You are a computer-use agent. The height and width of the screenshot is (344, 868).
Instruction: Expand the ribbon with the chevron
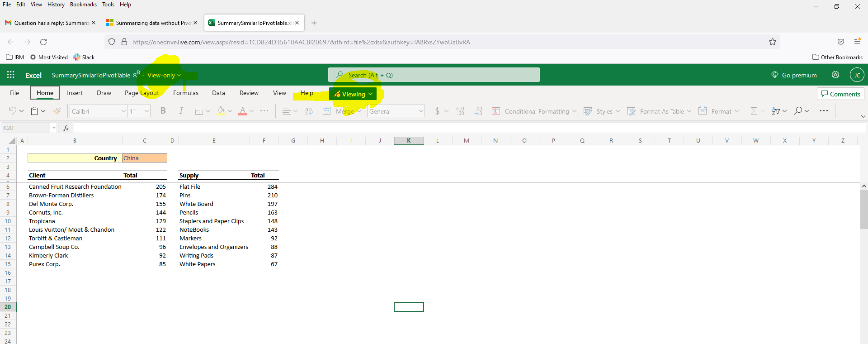point(863,116)
